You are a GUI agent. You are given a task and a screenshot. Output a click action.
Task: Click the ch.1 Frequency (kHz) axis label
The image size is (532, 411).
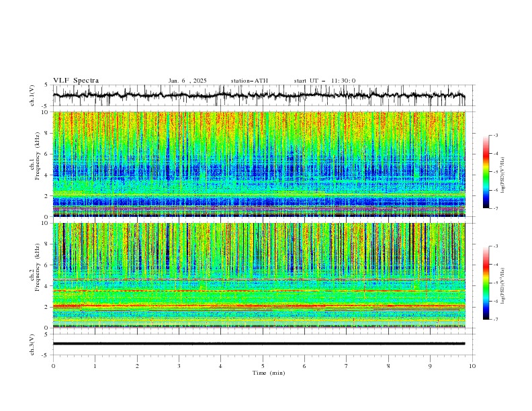coord(35,156)
